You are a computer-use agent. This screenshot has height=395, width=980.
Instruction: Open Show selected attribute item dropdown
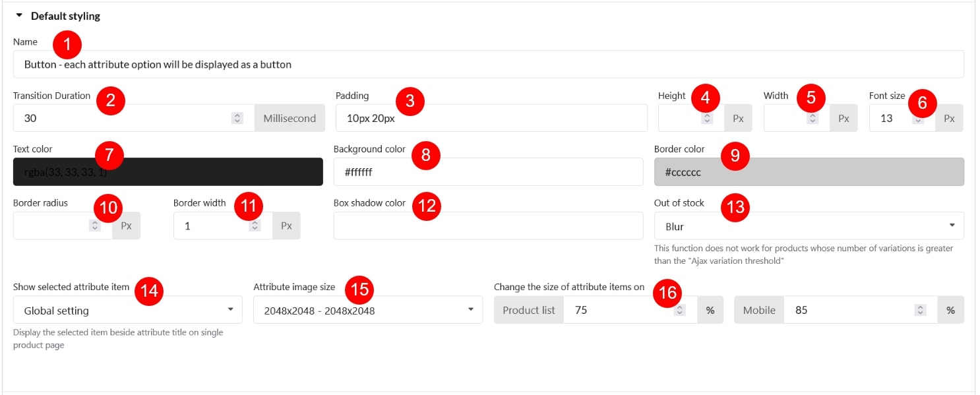[127, 310]
